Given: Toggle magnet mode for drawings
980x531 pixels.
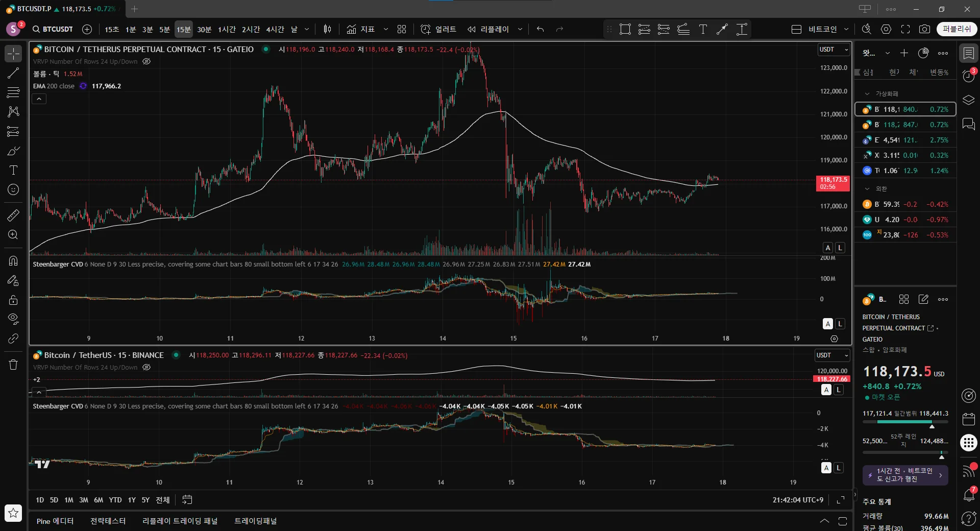Looking at the screenshot, I should click(x=13, y=261).
